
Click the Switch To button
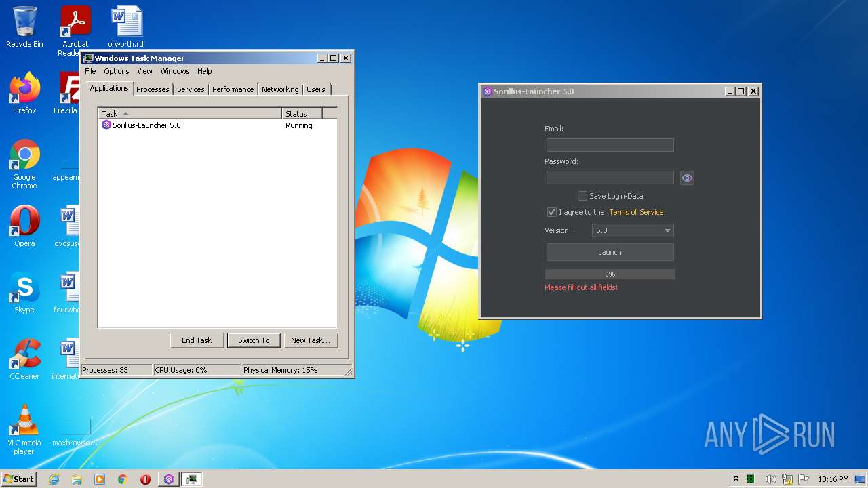tap(254, 340)
